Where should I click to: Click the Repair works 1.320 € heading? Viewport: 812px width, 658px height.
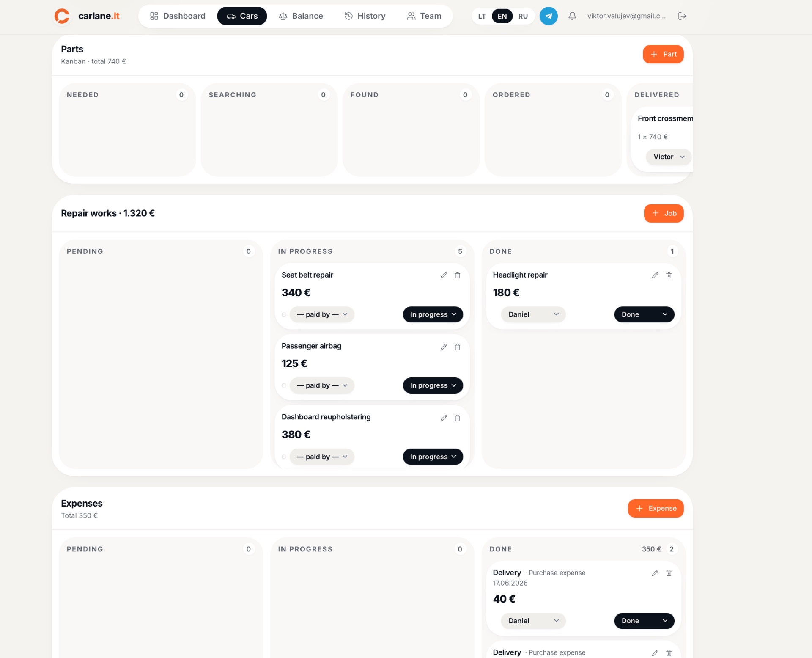[107, 213]
